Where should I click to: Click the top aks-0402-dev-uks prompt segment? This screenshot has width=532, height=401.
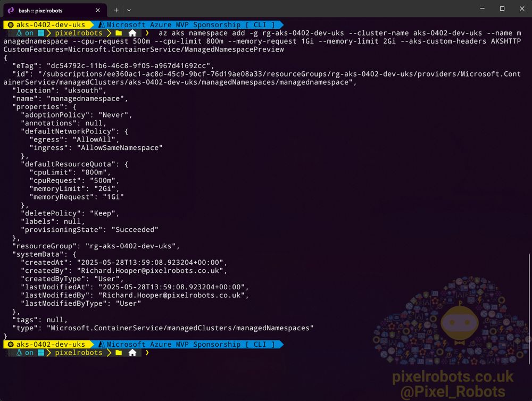pyautogui.click(x=47, y=25)
